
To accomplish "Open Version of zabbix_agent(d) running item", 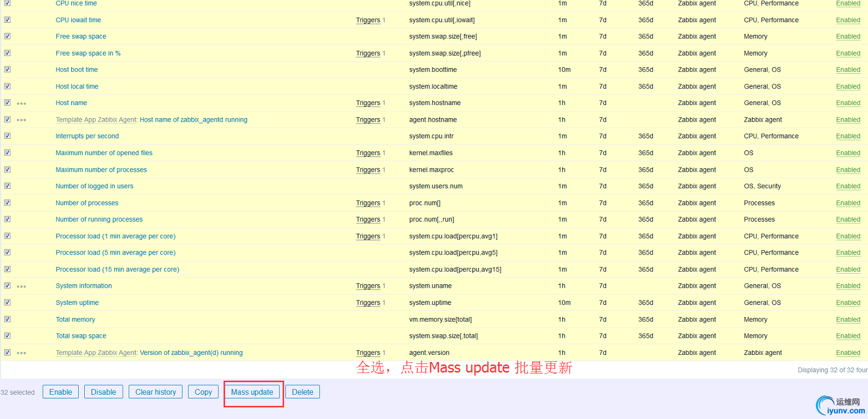I will (x=191, y=353).
